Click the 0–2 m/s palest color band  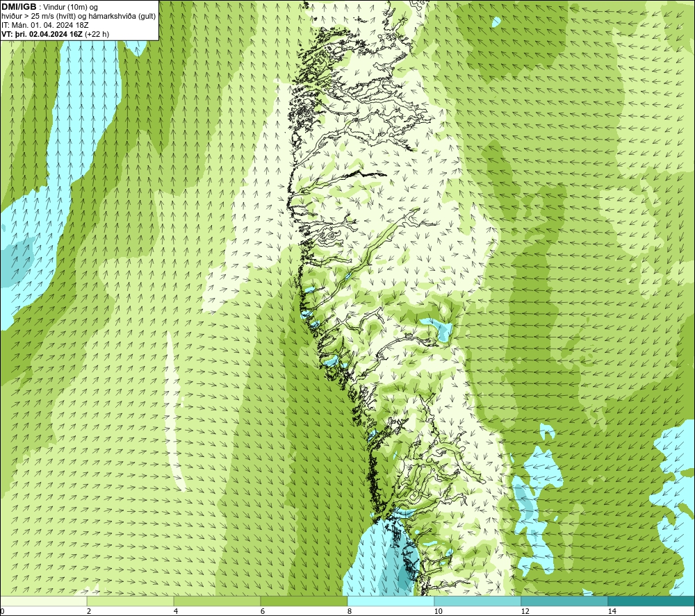pyautogui.click(x=43, y=601)
